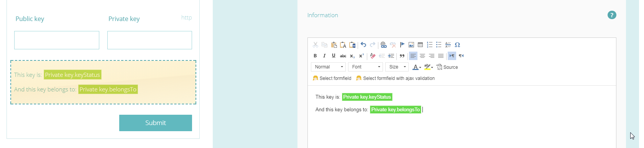The image size is (644, 148).
Task: Open the background highlight color picker
Action: [429, 67]
